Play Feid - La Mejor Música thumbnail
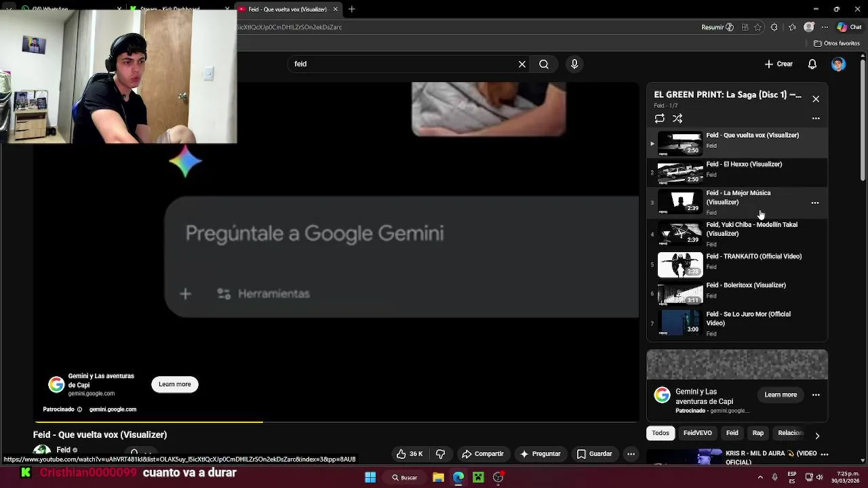 680,202
